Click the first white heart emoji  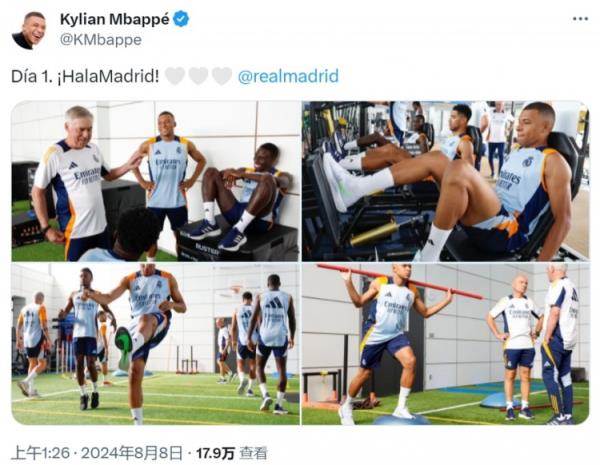point(175,76)
